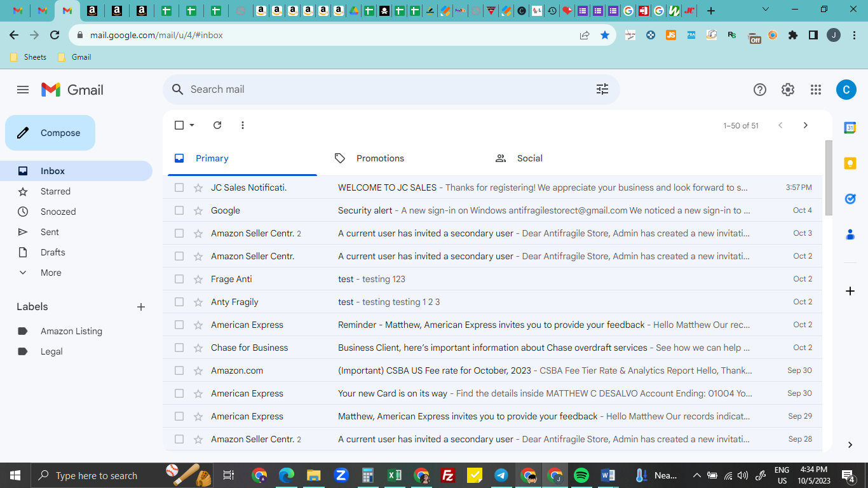Click the inbox vertical scrollbar
The image size is (868, 488).
coord(828,178)
